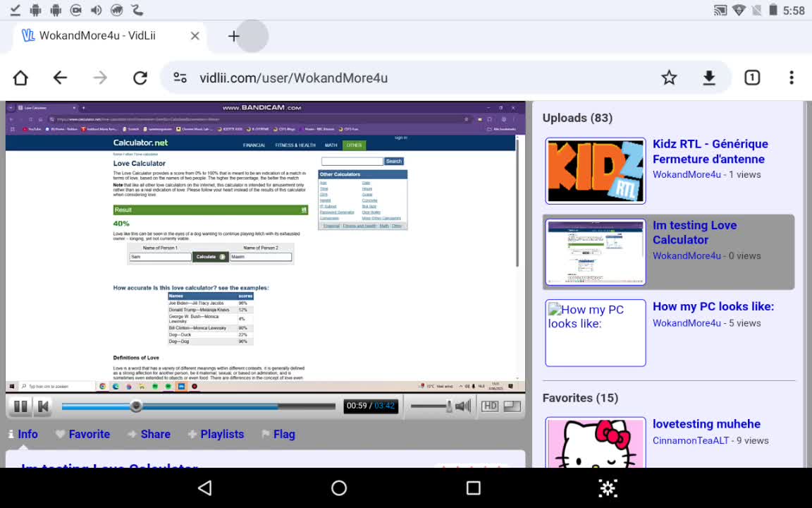Pause the video playback
The height and width of the screenshot is (508, 812).
coord(20,406)
